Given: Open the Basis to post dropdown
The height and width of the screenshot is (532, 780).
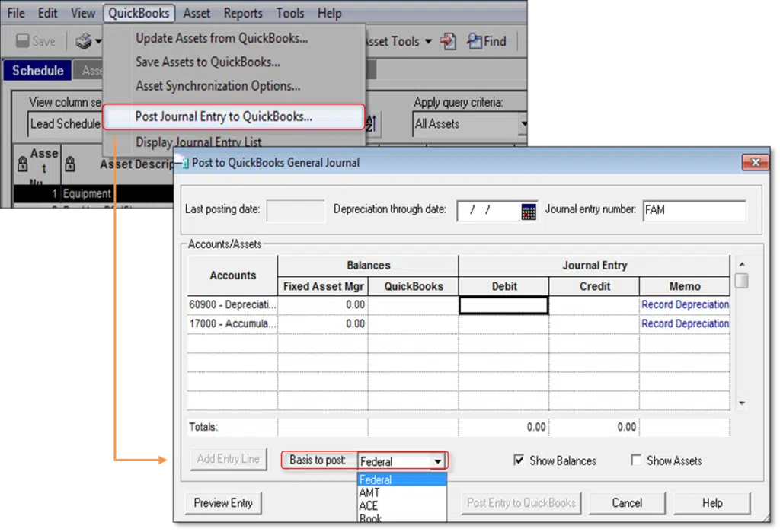Looking at the screenshot, I should pos(437,461).
